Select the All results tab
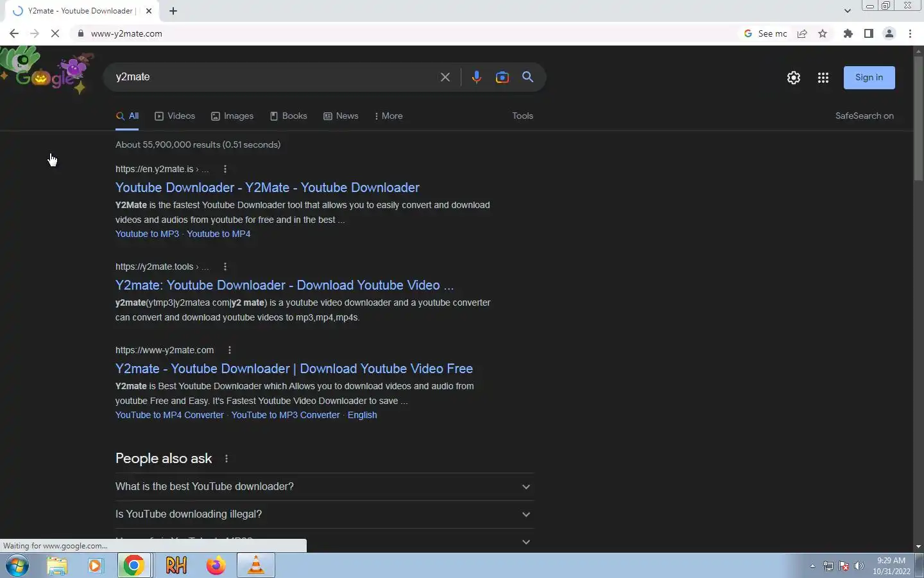This screenshot has height=578, width=924. tap(127, 116)
